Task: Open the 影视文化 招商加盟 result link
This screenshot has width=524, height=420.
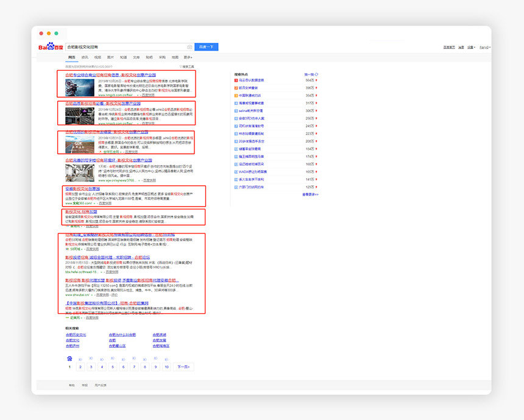Action: pyautogui.click(x=81, y=212)
